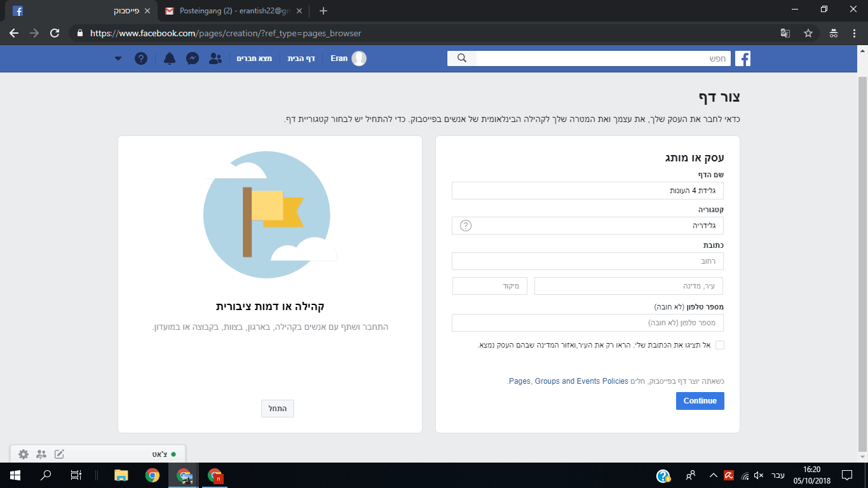Open the Pages, Groups and Events Policies link
Image resolution: width=868 pixels, height=488 pixels.
coord(569,381)
